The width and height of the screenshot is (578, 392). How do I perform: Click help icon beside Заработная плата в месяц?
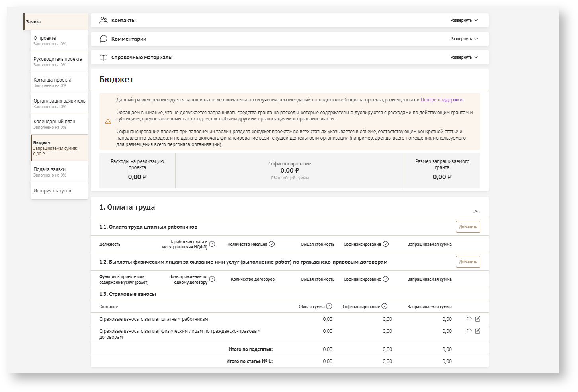click(212, 244)
